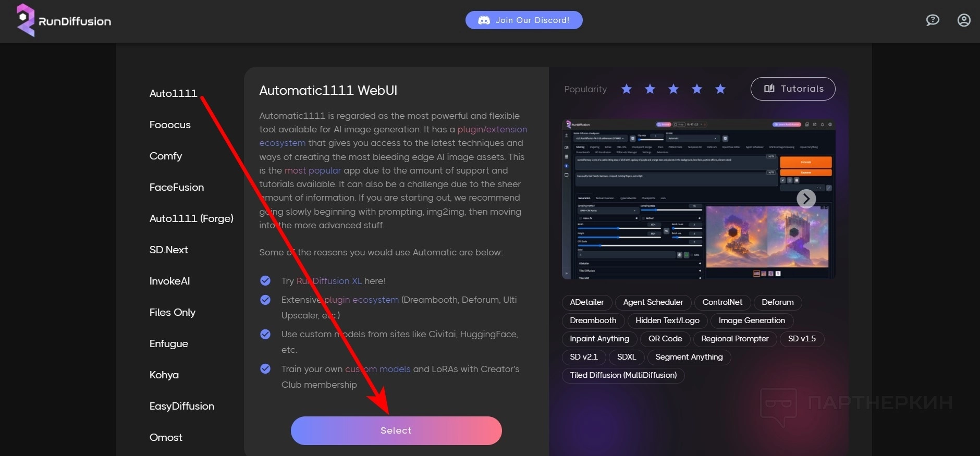Select Fooocus in the app list
This screenshot has width=980, height=456.
[x=170, y=125]
